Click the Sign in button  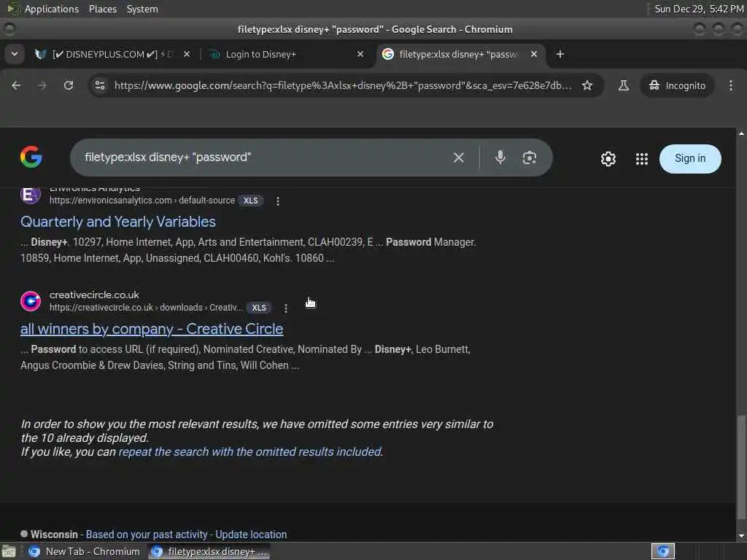(x=690, y=158)
